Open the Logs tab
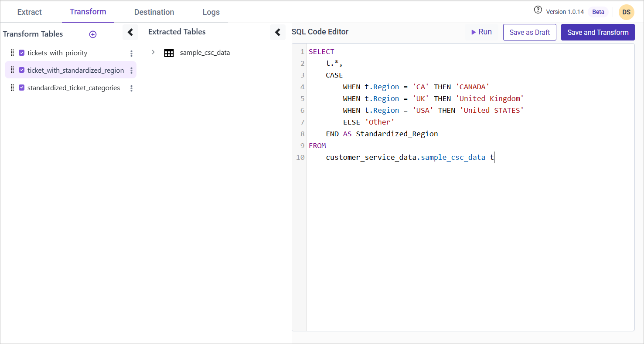This screenshot has height=344, width=644. coord(211,12)
